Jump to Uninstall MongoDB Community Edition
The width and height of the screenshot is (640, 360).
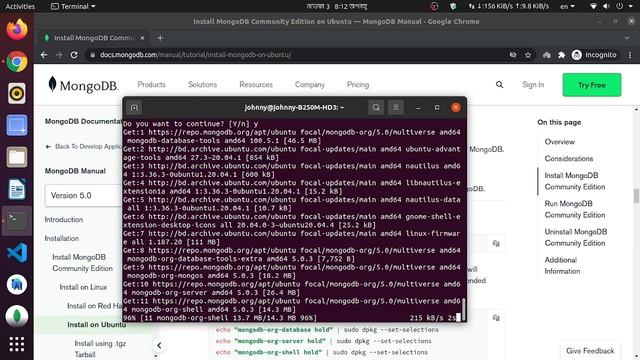pos(576,238)
